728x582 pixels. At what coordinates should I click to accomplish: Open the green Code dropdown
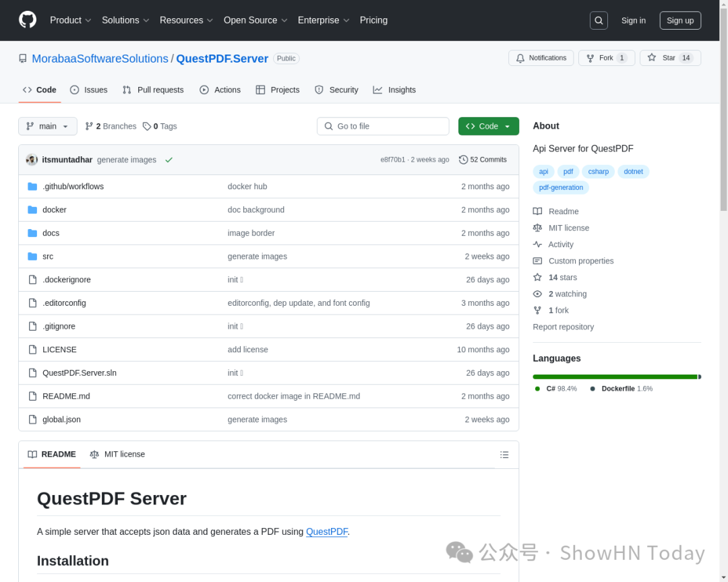tap(488, 126)
